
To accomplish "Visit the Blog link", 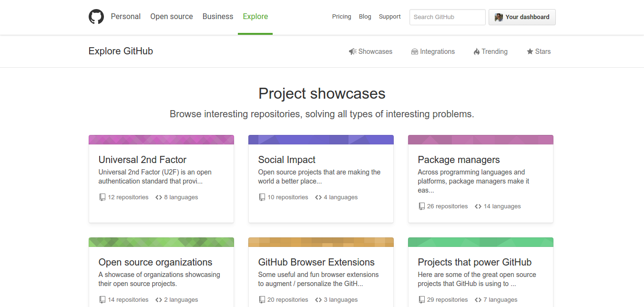I will click(365, 17).
